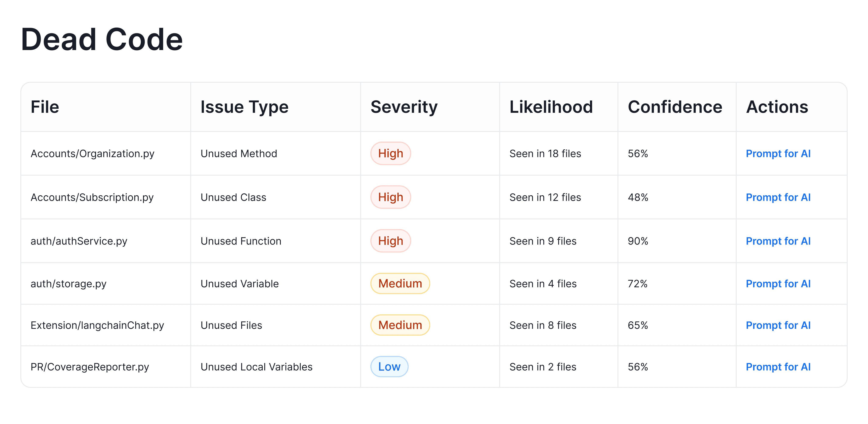Click Prompt for AI for Organization.py
Viewport: 868px width, 424px height.
778,154
